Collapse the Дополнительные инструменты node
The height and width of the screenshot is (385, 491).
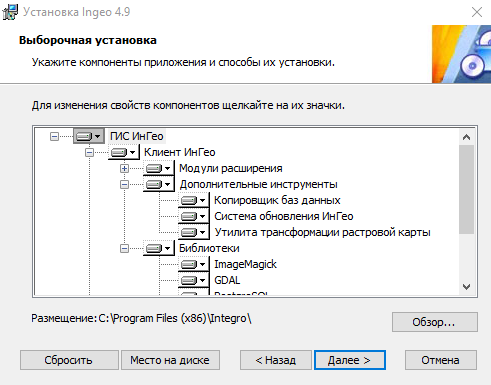(x=124, y=184)
